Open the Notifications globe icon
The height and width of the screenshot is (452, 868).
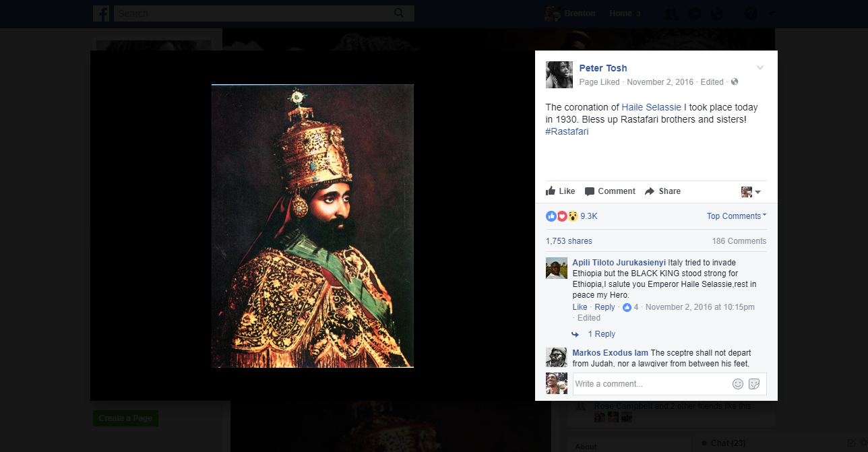716,13
